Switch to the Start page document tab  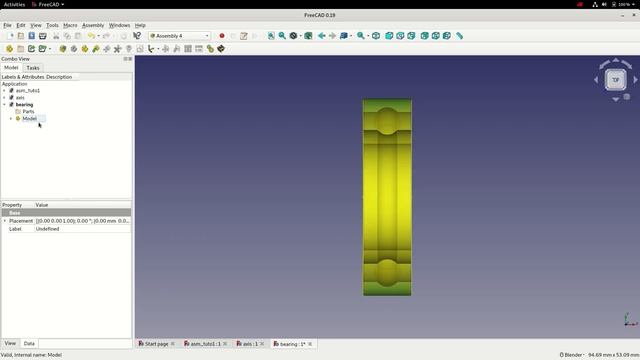click(157, 344)
